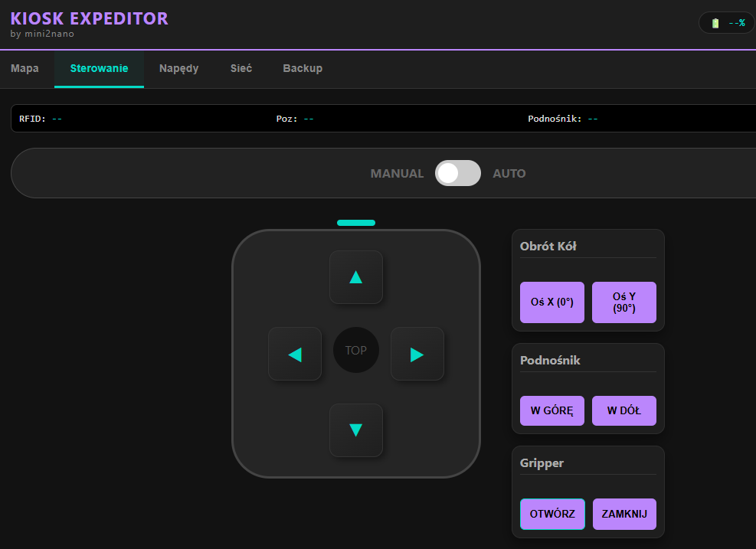The height and width of the screenshot is (549, 756).
Task: Click the battery percentage value
Action: [737, 23]
